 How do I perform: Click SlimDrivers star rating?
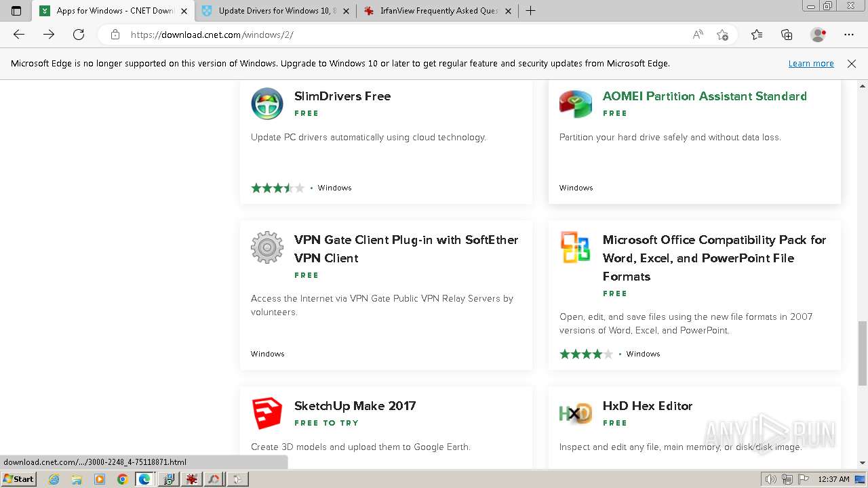point(277,188)
